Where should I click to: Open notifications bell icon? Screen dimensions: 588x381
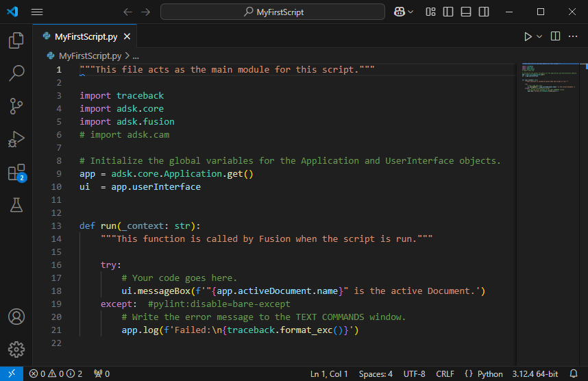coord(574,373)
